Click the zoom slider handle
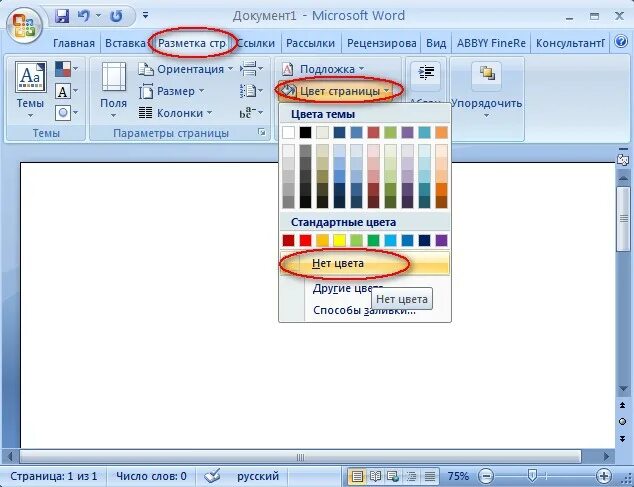 click(533, 475)
